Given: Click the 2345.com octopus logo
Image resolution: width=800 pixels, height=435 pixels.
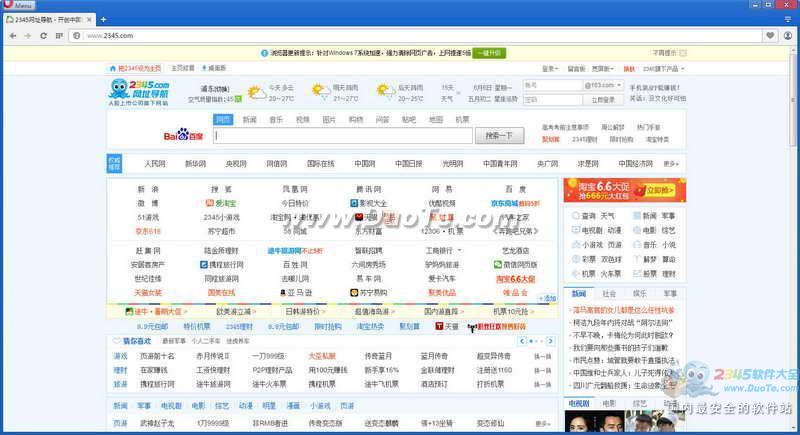Looking at the screenshot, I should coord(139,92).
